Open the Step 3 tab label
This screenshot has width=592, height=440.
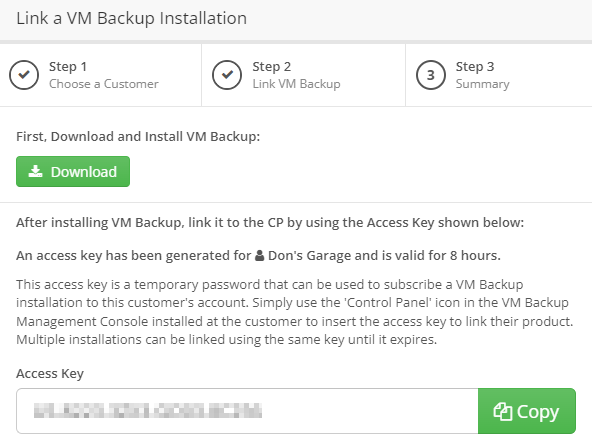475,66
